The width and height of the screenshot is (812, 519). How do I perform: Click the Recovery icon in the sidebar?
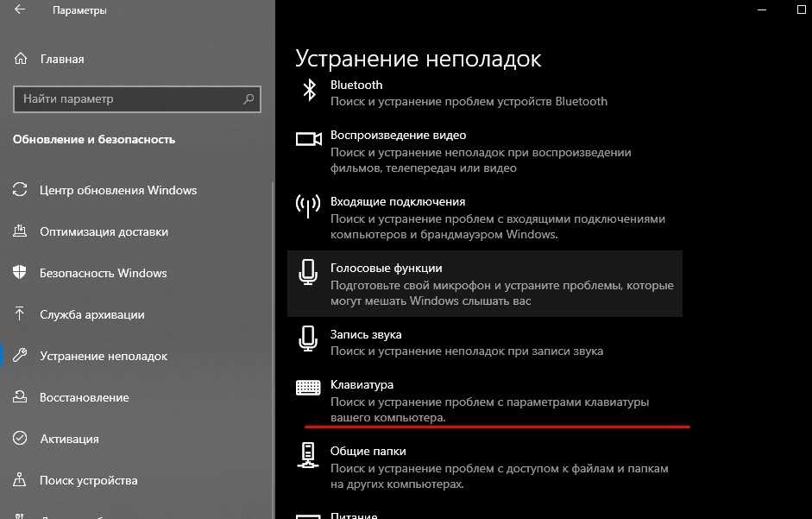pyautogui.click(x=20, y=396)
